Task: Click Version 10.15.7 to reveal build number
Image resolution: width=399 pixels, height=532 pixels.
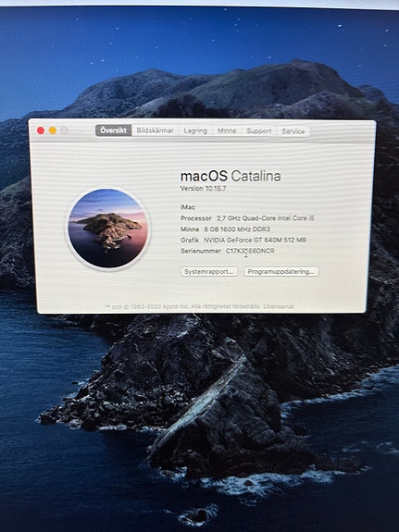Action: (x=203, y=189)
